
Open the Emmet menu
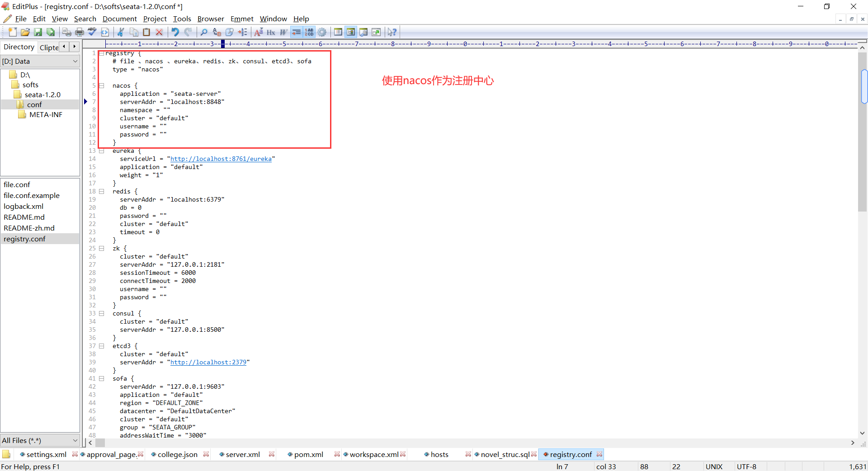pos(242,19)
